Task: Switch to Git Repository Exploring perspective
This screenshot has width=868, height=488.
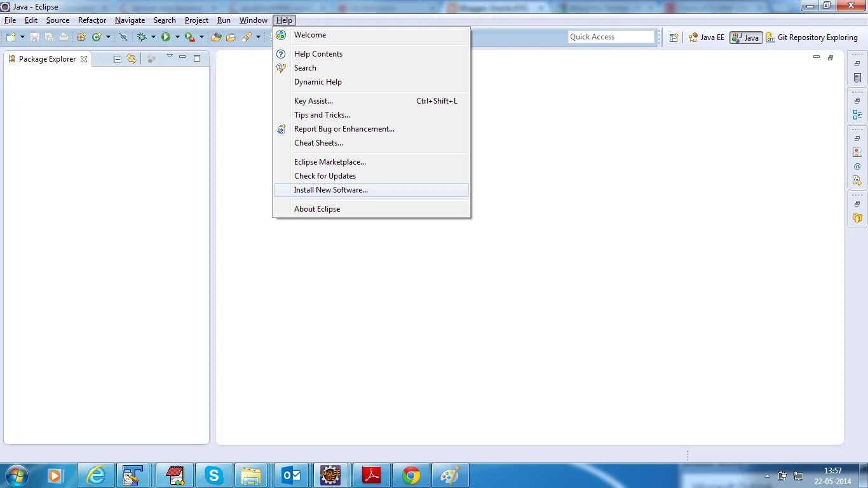Action: point(812,37)
